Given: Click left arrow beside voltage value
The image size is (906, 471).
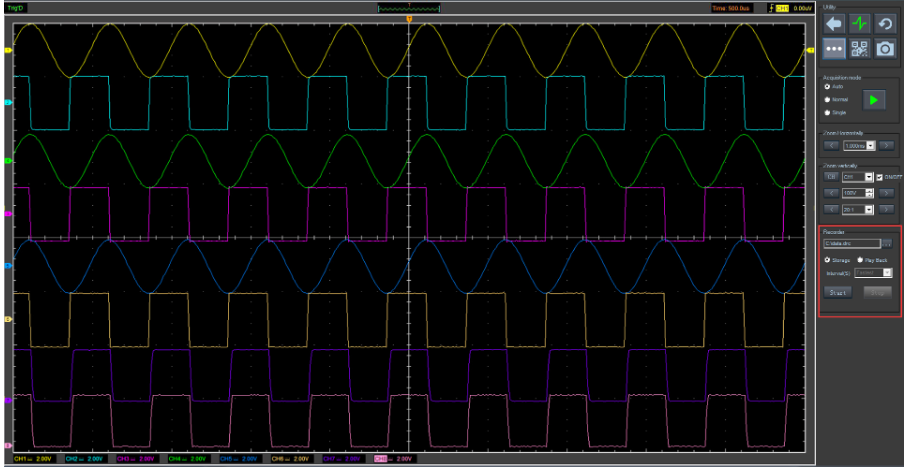Looking at the screenshot, I should tap(831, 193).
